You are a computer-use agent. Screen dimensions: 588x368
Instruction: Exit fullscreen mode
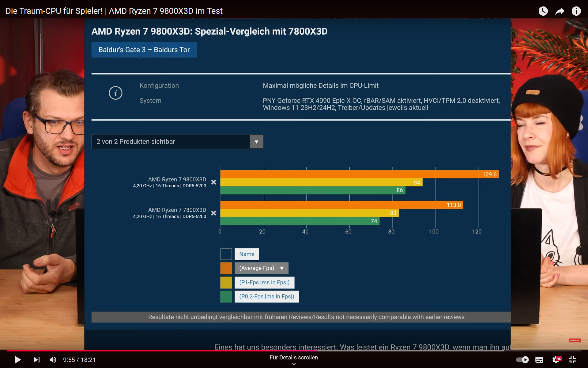pos(572,359)
